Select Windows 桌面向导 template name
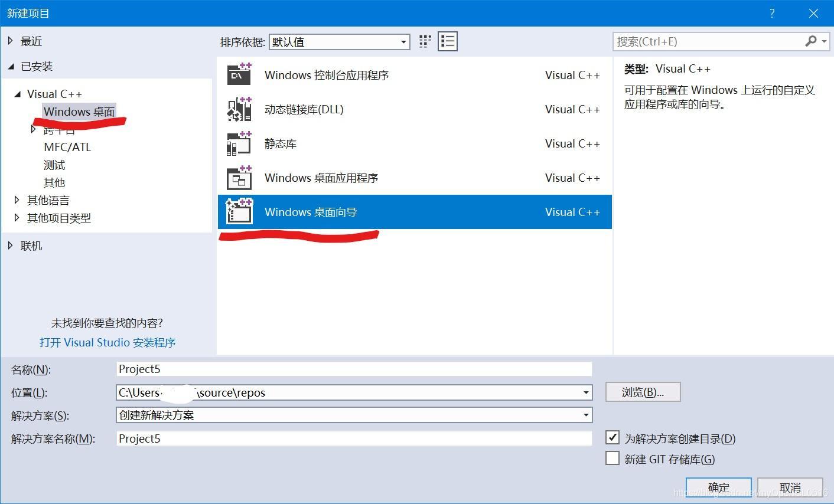 pos(311,212)
